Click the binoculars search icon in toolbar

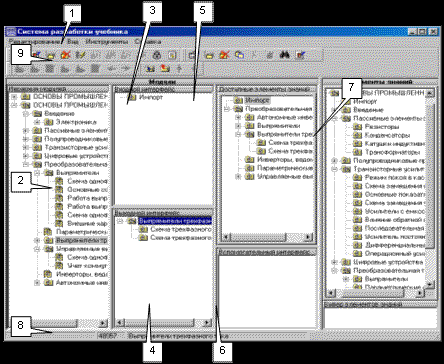click(x=284, y=55)
